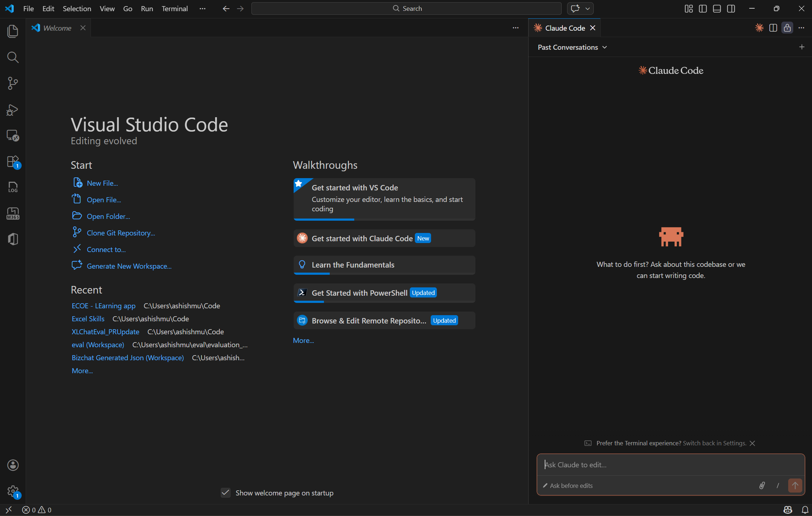Open Problems via errors and warnings indicator
The width and height of the screenshot is (812, 516).
37,510
